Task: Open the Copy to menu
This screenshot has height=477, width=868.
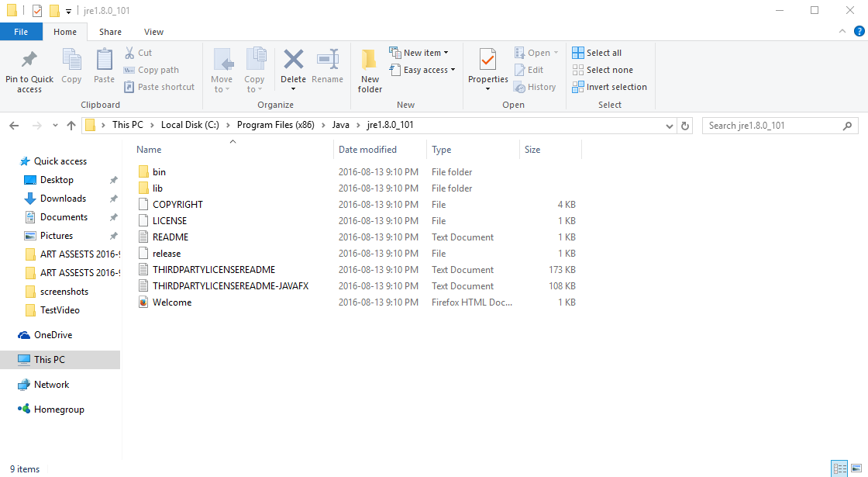Action: click(254, 71)
